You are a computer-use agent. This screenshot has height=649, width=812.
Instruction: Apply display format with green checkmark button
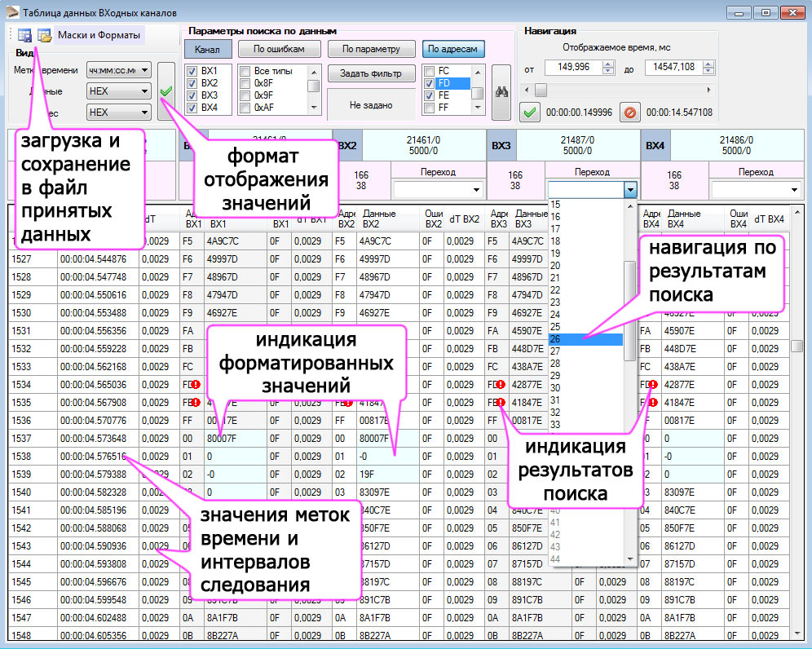pos(166,91)
